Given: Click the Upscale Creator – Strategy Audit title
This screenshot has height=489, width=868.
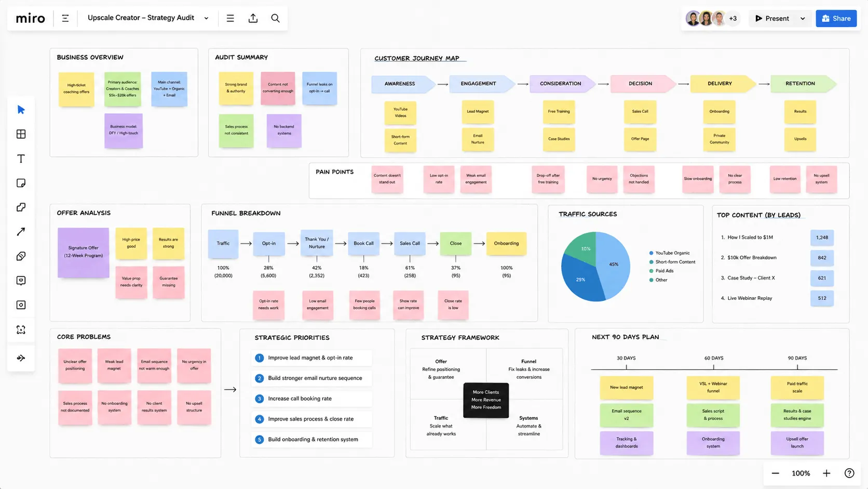Looking at the screenshot, I should pos(141,18).
